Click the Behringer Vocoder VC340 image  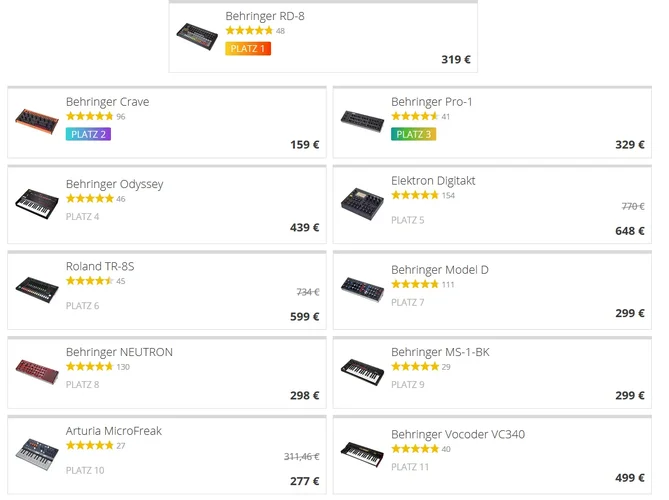pos(361,453)
